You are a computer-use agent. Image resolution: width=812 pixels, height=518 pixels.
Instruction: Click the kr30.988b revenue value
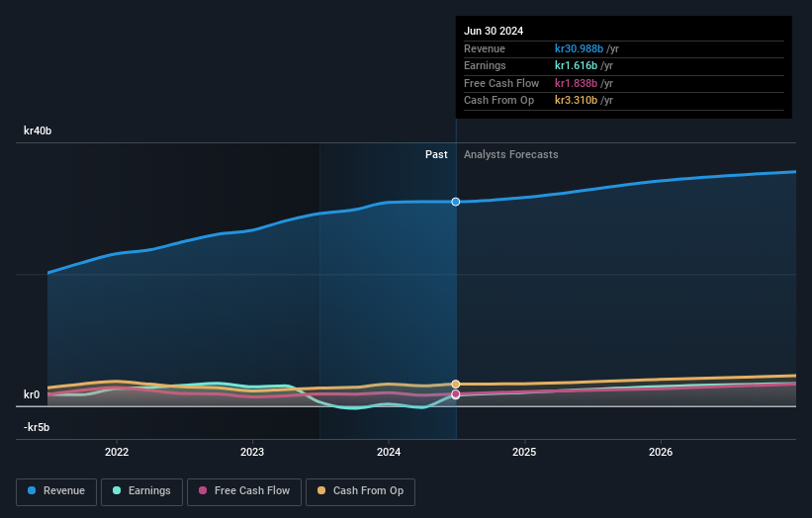(x=579, y=48)
